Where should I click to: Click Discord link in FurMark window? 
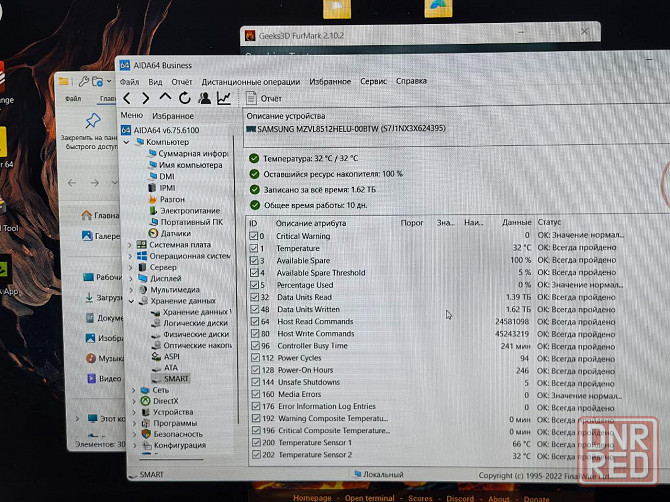pyautogui.click(x=460, y=498)
